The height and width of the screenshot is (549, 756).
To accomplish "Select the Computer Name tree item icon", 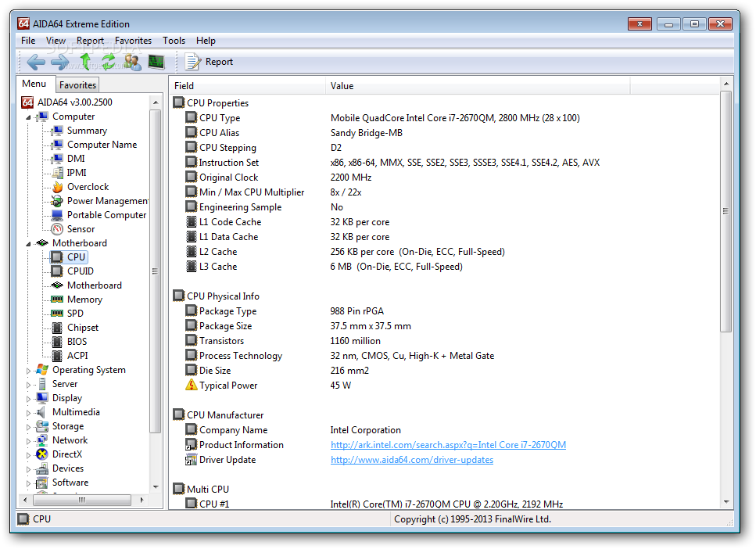I will (57, 144).
